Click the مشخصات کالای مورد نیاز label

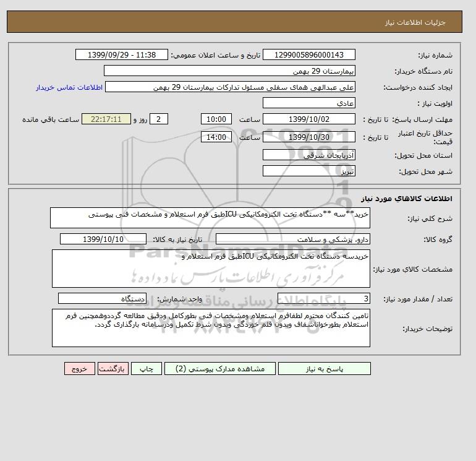click(x=412, y=269)
